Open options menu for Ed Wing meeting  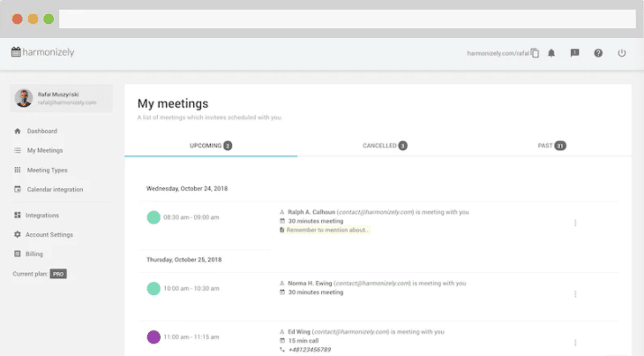click(575, 342)
